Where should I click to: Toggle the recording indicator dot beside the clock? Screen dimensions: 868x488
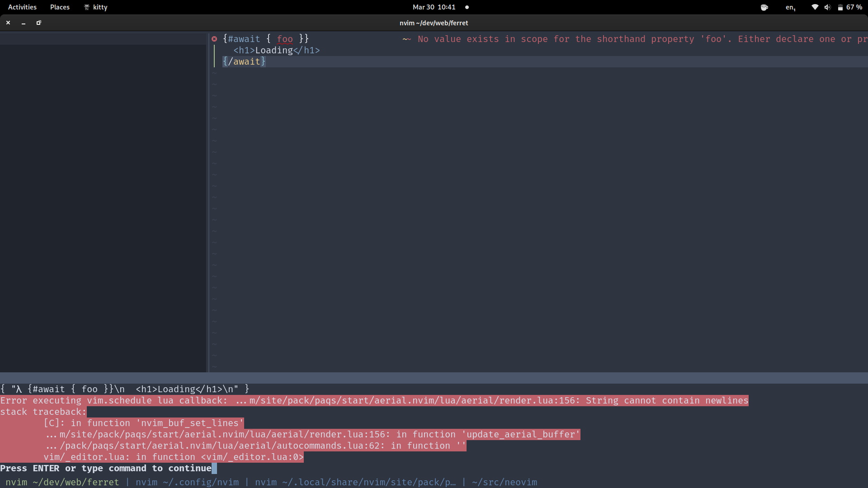pos(467,7)
